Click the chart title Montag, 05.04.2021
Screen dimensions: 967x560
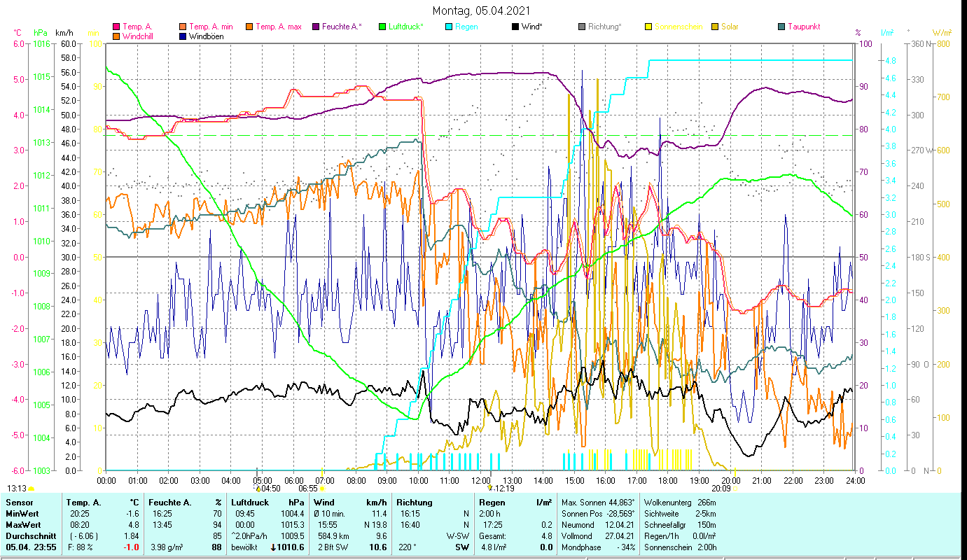click(481, 10)
